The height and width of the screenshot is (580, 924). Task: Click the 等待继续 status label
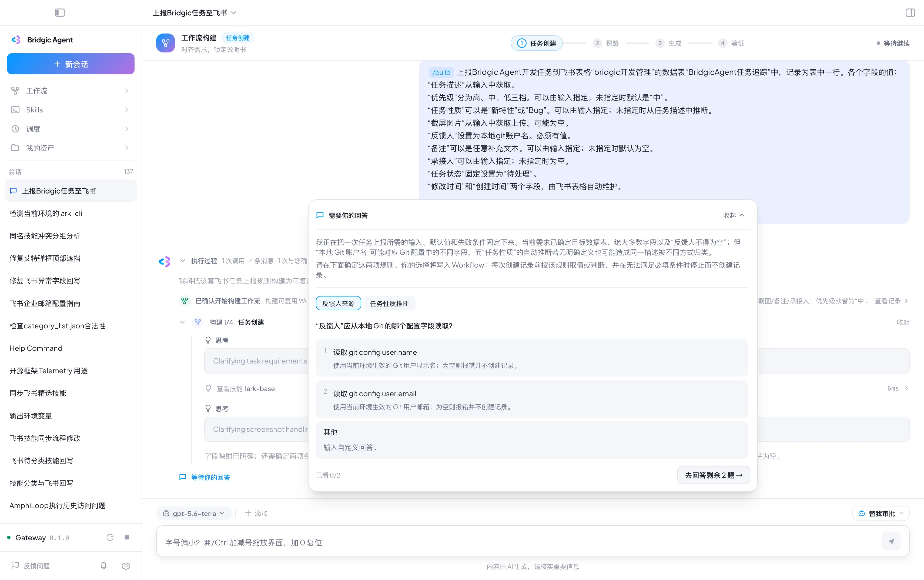(x=893, y=43)
